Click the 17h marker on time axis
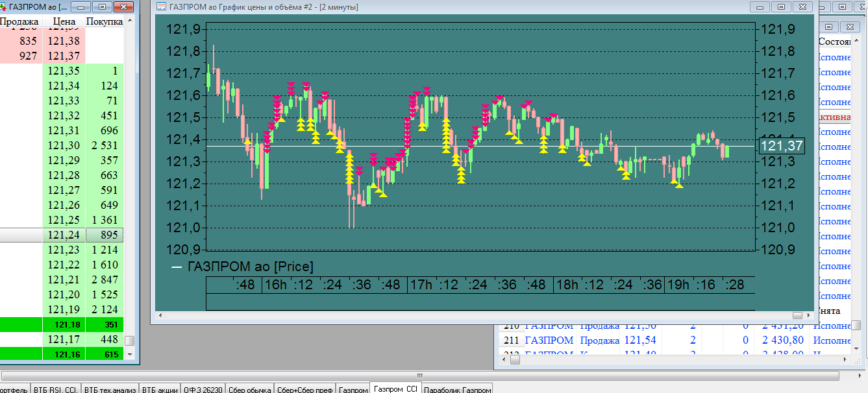868x393 pixels. coord(421,285)
